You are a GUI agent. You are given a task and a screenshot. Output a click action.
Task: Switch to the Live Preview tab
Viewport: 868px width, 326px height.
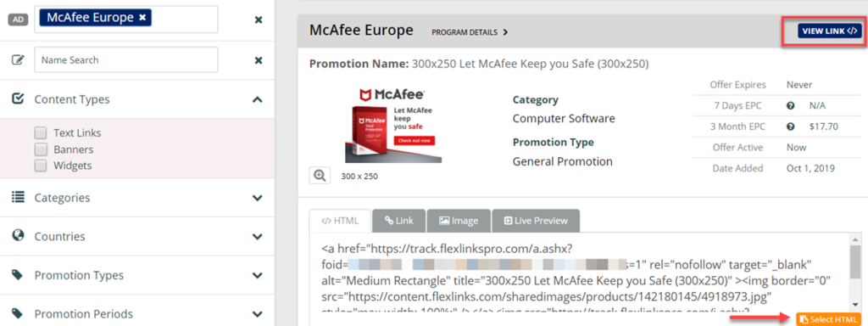point(536,221)
